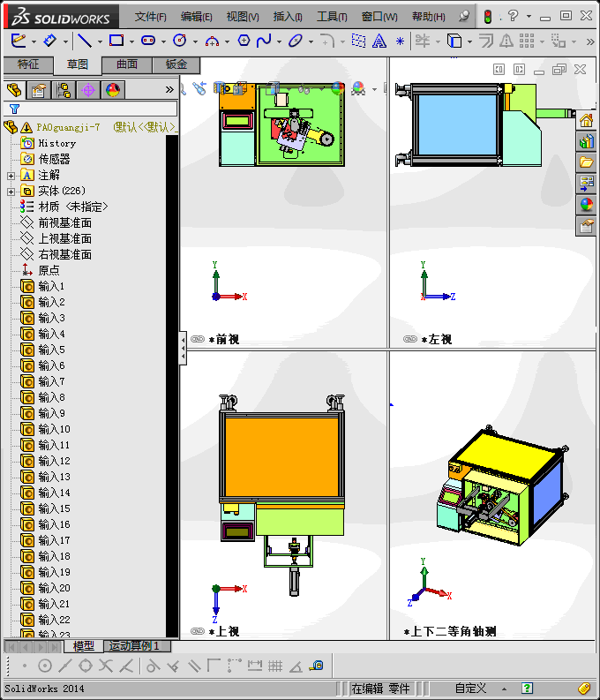Select the Circle sketch tool

click(x=179, y=41)
